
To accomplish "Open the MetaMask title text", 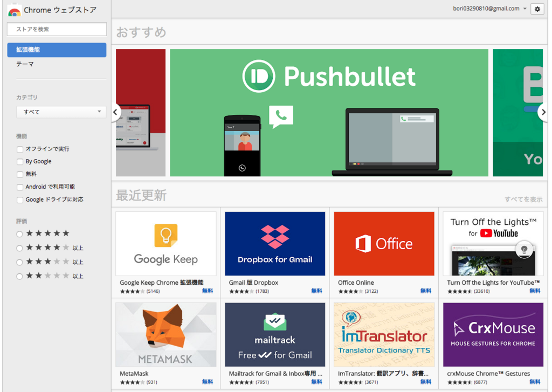I will 134,373.
